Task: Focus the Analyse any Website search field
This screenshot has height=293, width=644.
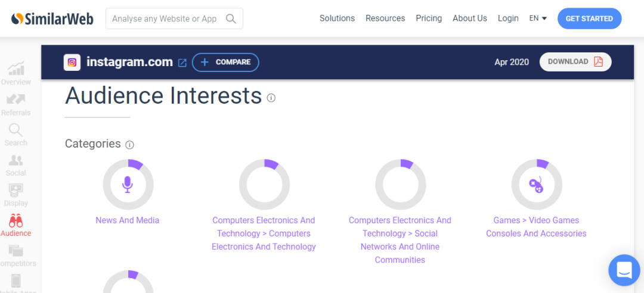Action: point(164,18)
